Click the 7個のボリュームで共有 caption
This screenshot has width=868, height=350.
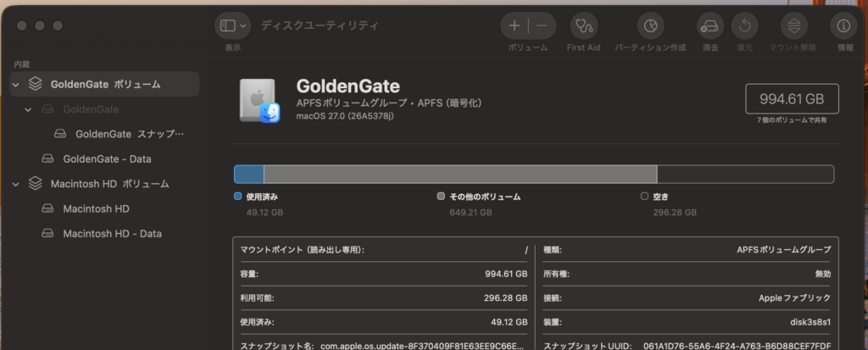pyautogui.click(x=793, y=120)
